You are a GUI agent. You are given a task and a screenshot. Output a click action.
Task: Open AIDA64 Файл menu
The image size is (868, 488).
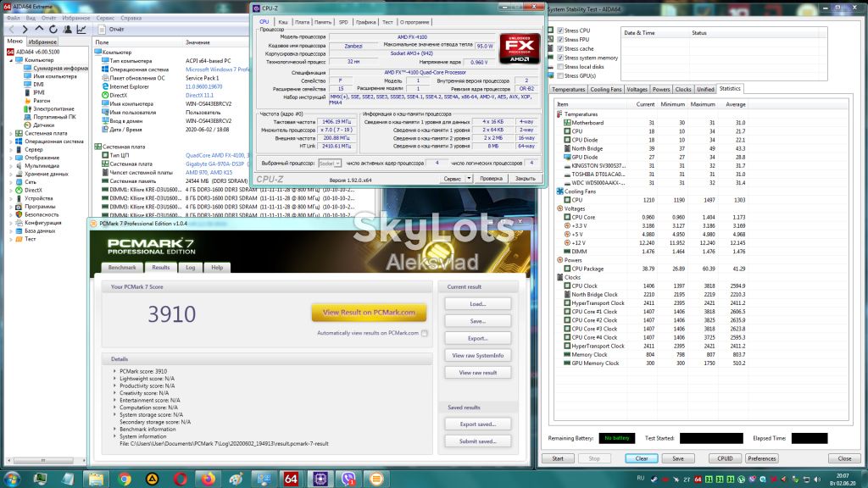coord(13,18)
